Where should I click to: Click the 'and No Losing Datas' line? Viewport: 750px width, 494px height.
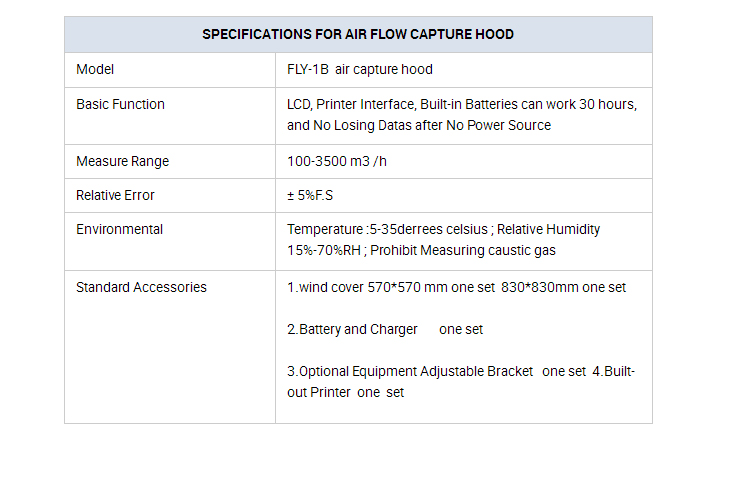pyautogui.click(x=419, y=125)
